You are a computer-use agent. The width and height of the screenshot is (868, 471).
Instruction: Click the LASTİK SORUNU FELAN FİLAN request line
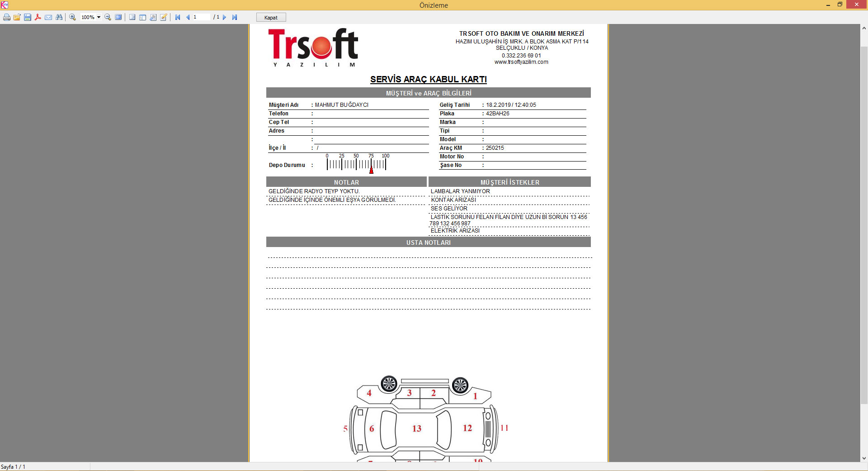[x=509, y=220]
